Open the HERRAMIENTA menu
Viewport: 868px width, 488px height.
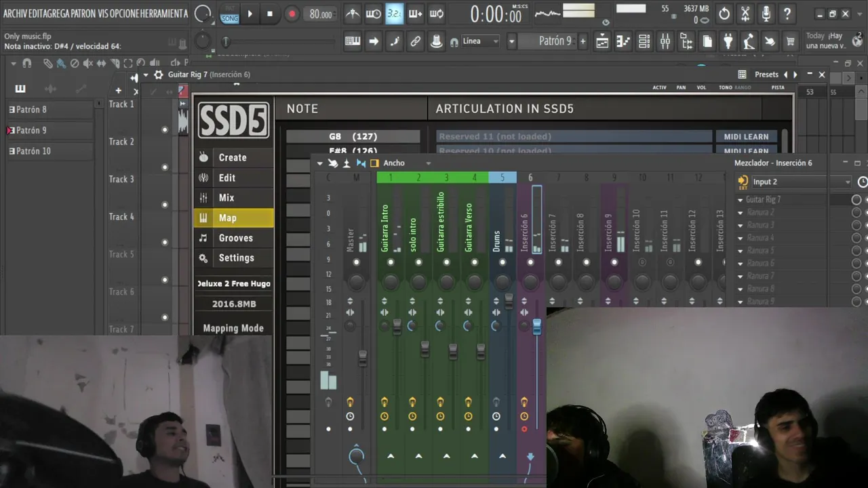pos(165,14)
